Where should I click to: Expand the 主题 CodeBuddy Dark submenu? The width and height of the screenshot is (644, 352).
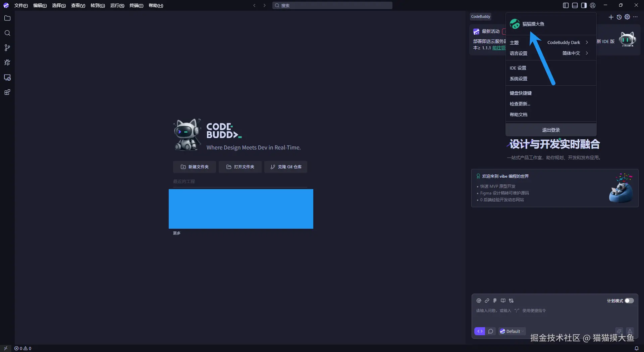pos(551,42)
